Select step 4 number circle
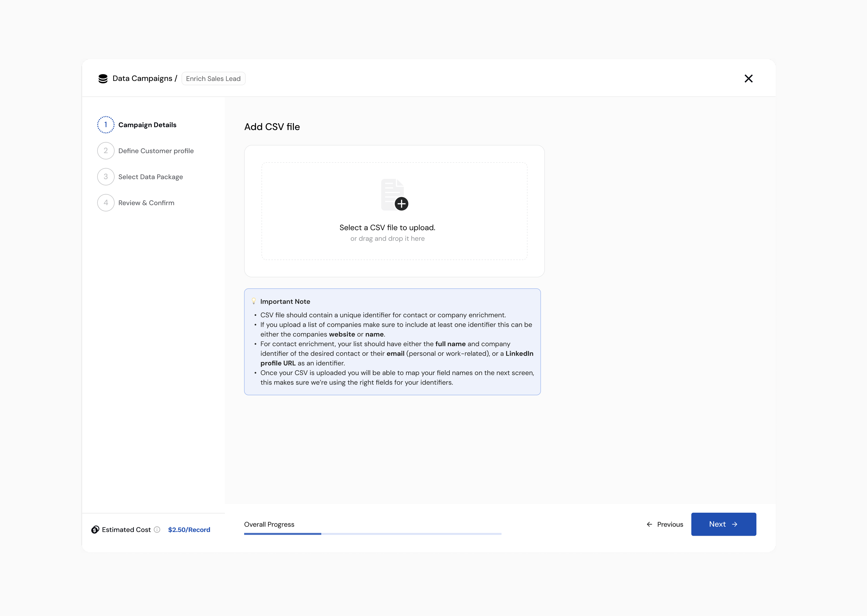867x616 pixels. point(106,203)
